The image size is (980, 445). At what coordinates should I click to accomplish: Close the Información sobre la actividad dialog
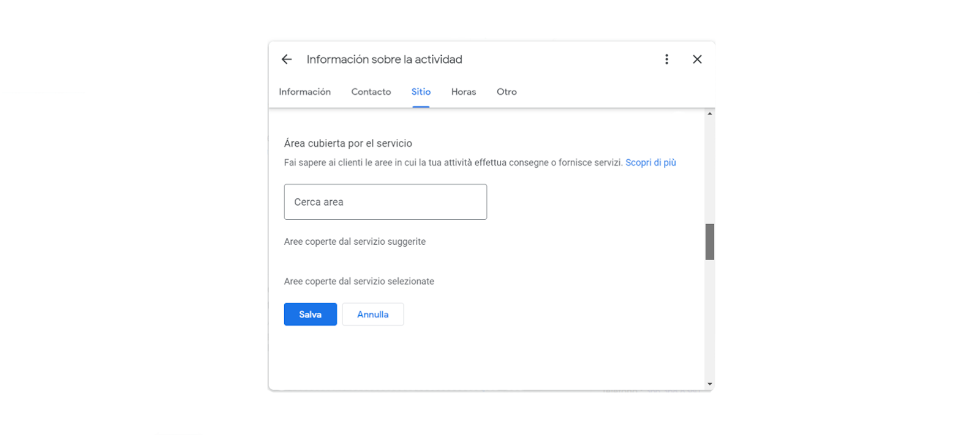click(697, 59)
